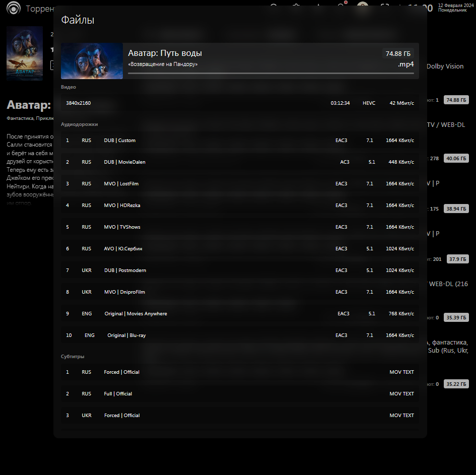This screenshot has height=475, width=476.
Task: Select the MVO | LostFilm audio track
Action: 240,184
